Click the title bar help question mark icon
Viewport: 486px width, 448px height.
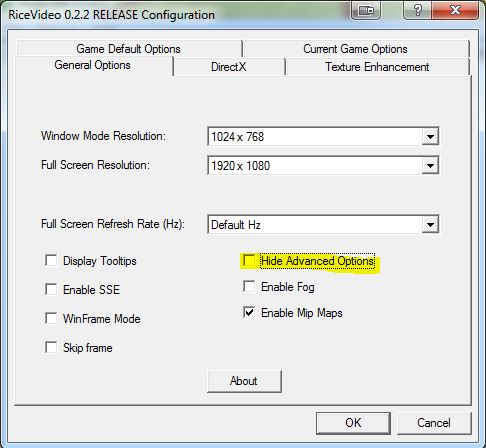click(417, 10)
